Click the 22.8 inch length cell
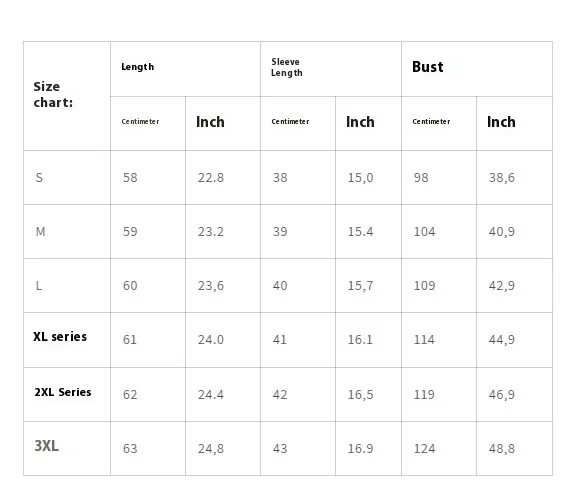The width and height of the screenshot is (576, 487). (223, 177)
